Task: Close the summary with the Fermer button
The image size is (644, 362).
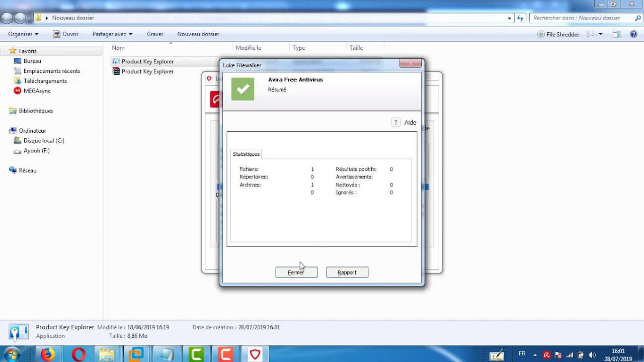Action: point(296,272)
